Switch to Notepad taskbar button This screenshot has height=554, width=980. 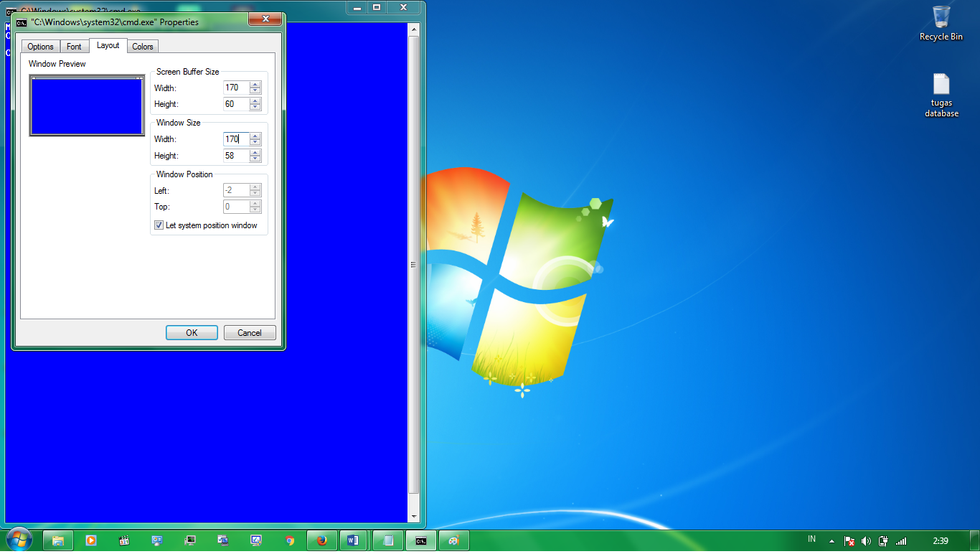click(388, 540)
